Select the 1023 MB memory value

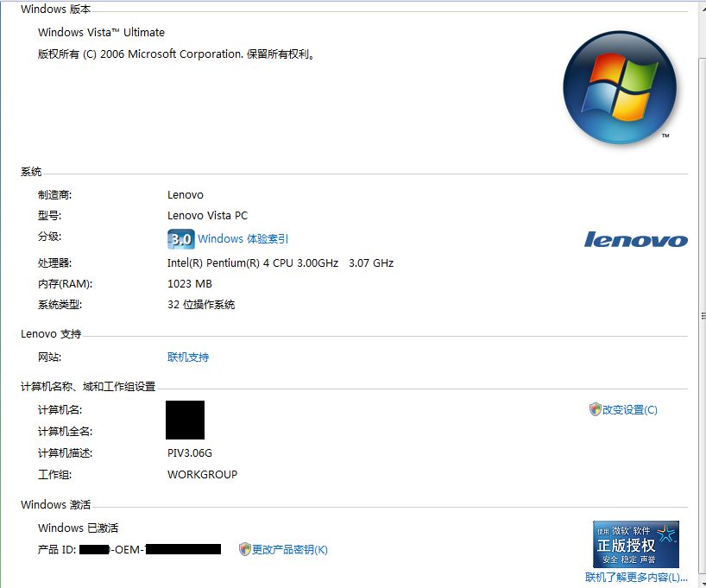click(190, 284)
